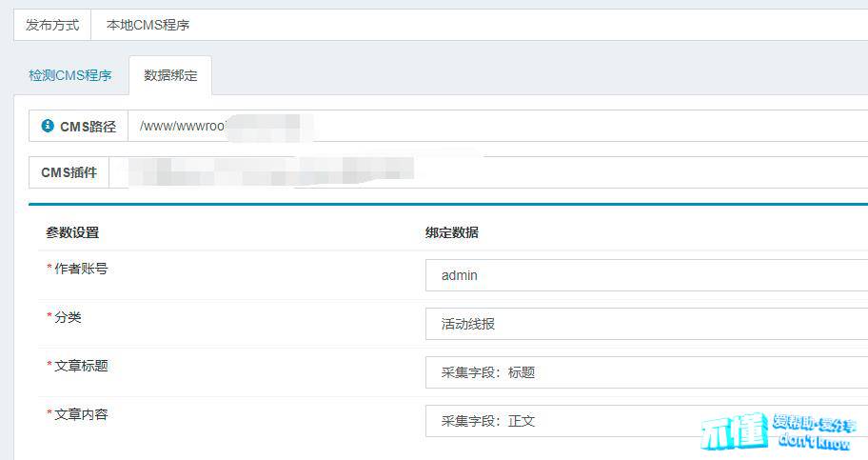Click the info icon beside CMS路径
868x460 pixels.
[48, 126]
